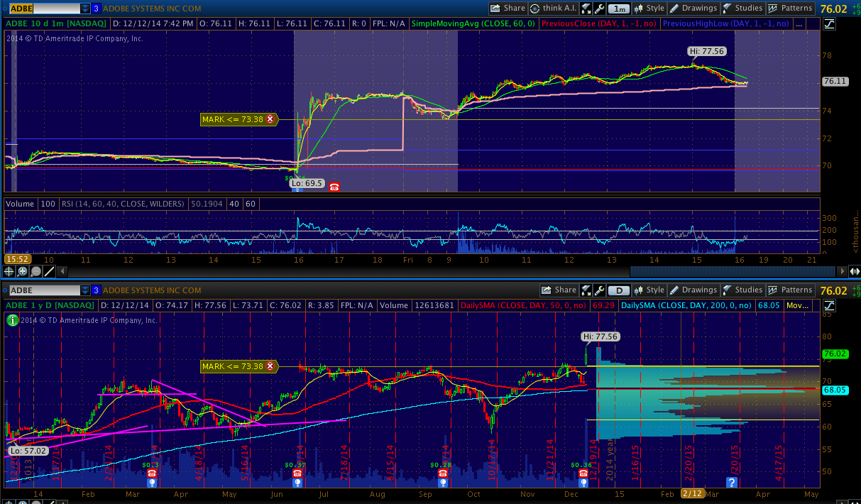The height and width of the screenshot is (504, 861).
Task: Click the Share button on upper chart
Action: tap(508, 9)
